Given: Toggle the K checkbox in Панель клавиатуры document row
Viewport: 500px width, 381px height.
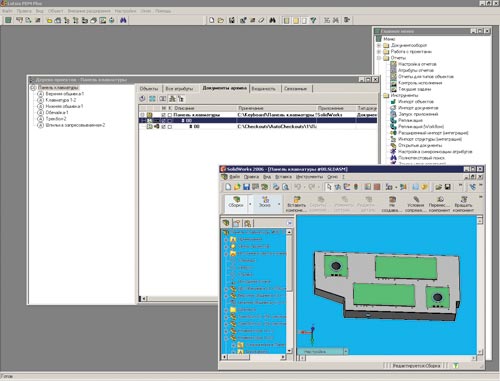Looking at the screenshot, I should tap(170, 115).
